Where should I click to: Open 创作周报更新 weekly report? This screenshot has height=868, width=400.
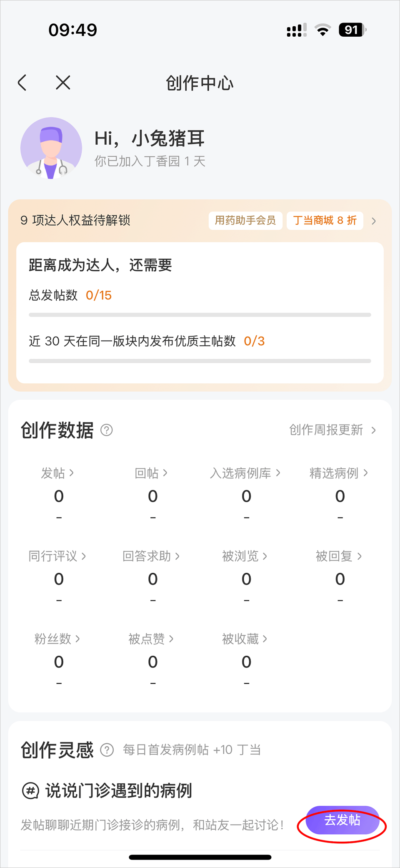pyautogui.click(x=332, y=430)
